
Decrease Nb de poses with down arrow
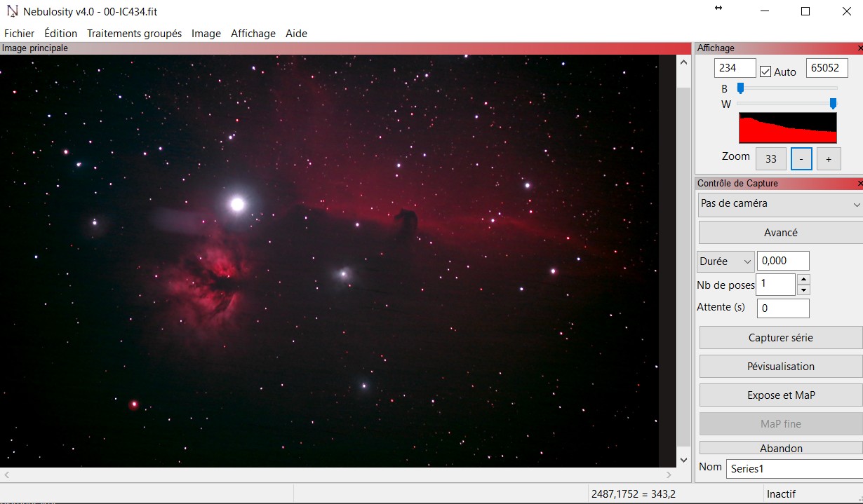click(x=804, y=290)
